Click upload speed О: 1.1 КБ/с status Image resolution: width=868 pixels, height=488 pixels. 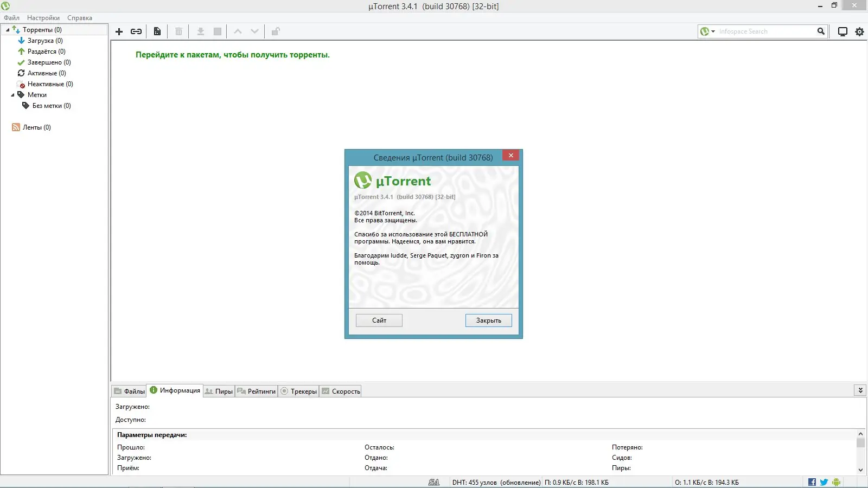(x=707, y=483)
